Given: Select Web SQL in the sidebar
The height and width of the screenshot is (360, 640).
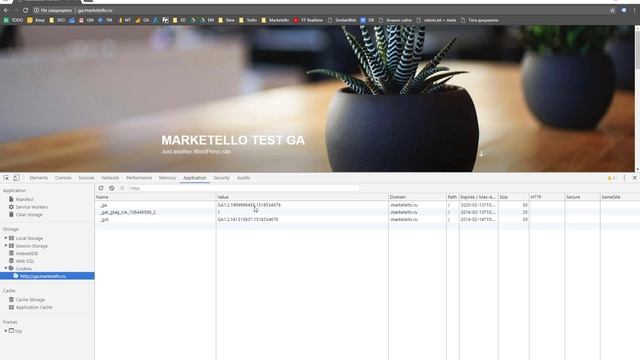Looking at the screenshot, I should coord(25,261).
